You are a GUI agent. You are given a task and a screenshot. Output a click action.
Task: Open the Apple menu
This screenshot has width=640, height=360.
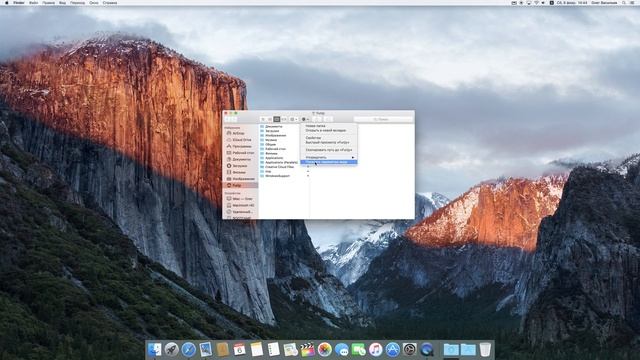[7, 2]
